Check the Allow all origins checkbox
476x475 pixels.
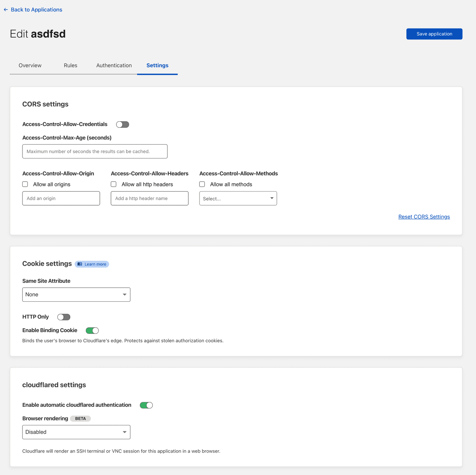click(x=25, y=184)
